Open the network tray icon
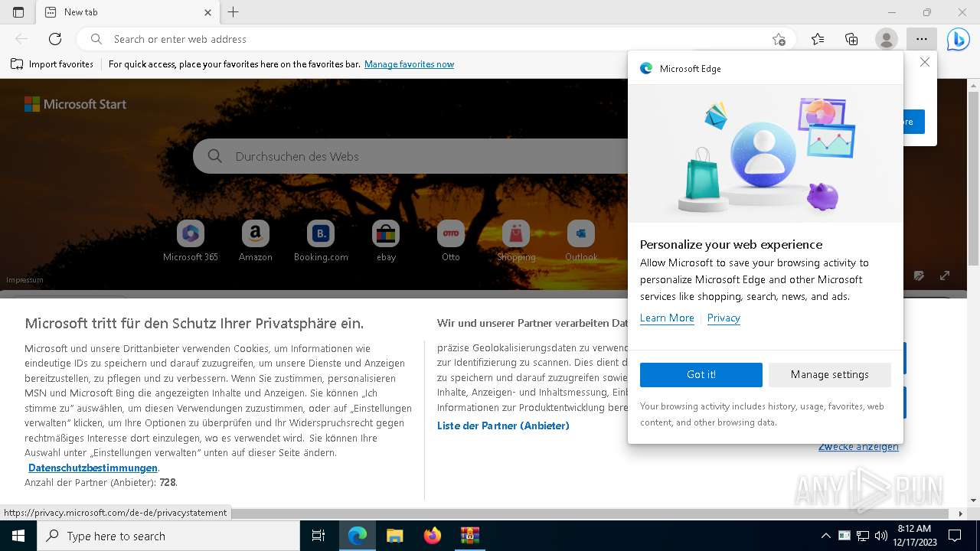 click(863, 536)
